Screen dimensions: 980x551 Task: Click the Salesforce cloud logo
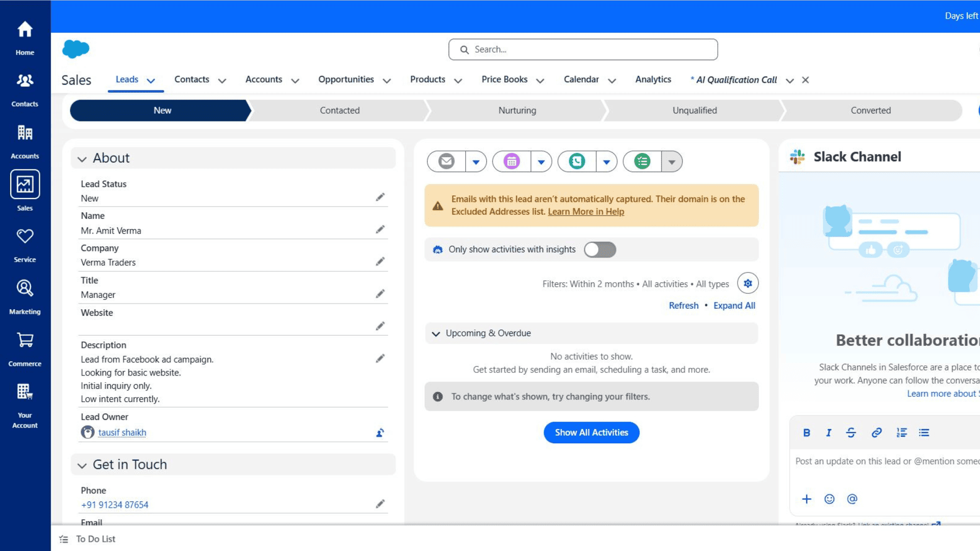[x=76, y=49]
